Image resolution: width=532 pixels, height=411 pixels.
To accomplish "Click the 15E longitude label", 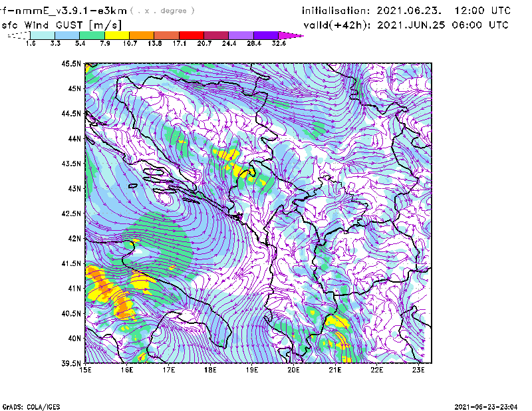I will coord(85,370).
